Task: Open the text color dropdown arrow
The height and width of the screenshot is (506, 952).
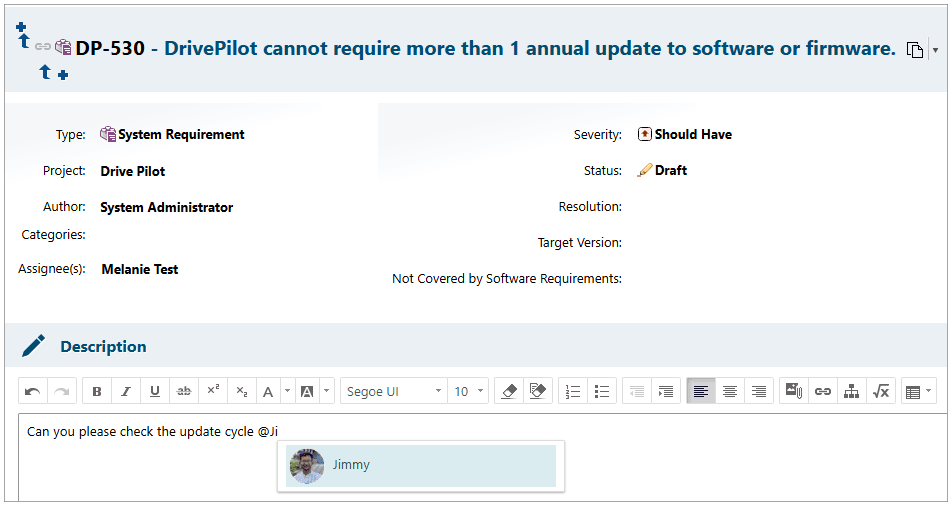Action: coord(287,391)
